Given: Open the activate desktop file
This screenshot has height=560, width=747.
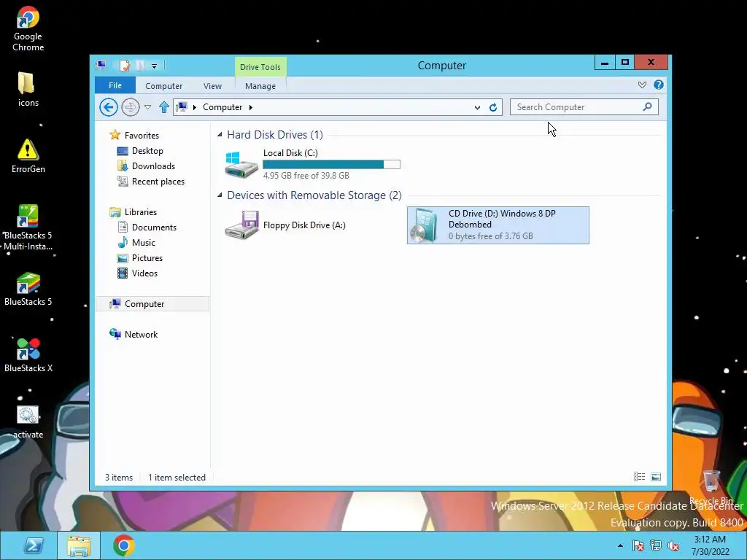Looking at the screenshot, I should tap(28, 422).
